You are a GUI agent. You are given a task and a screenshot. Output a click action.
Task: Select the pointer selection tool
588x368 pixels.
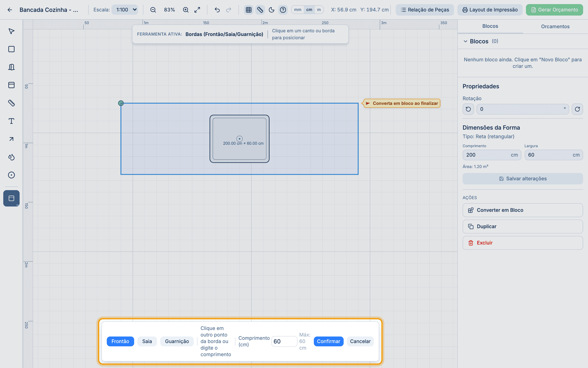(11, 31)
